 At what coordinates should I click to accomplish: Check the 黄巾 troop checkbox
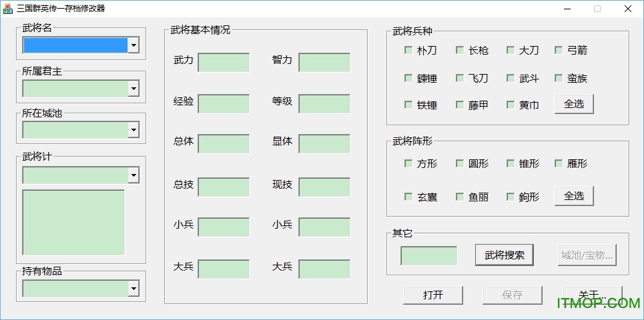[510, 105]
